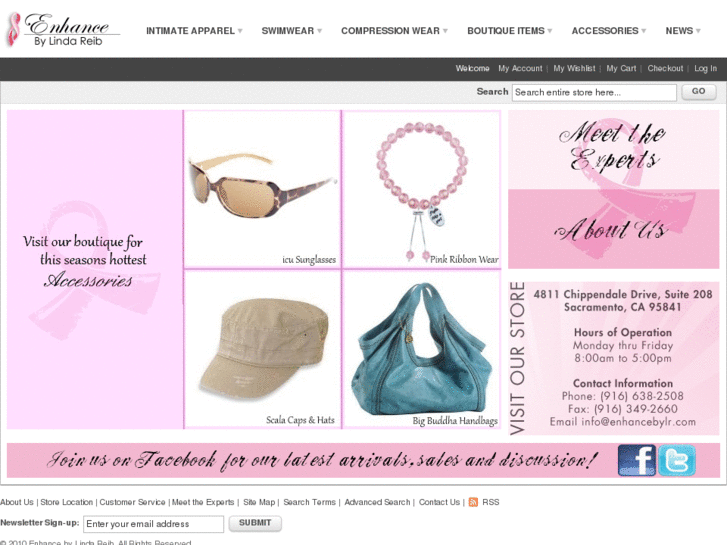Expand the Compression Wear dropdown arrow
The image size is (727, 545).
click(x=445, y=31)
